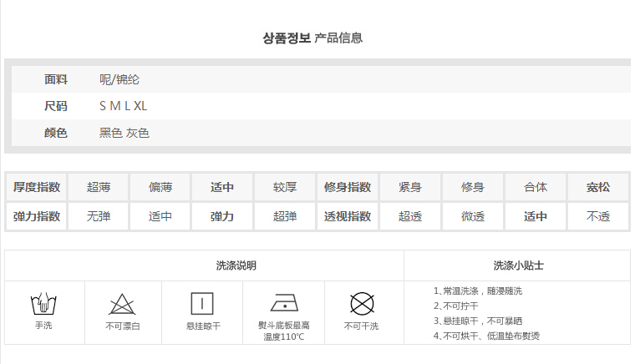This screenshot has width=635, height=364.
Task: Select the 宽松 fit cell
Action: [598, 187]
